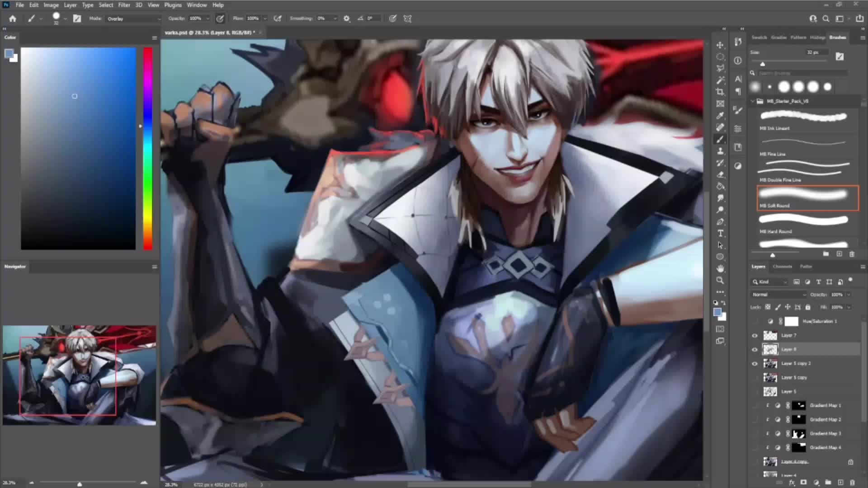Viewport: 868px width, 488px height.
Task: Select the Smudge tool
Action: point(720,198)
